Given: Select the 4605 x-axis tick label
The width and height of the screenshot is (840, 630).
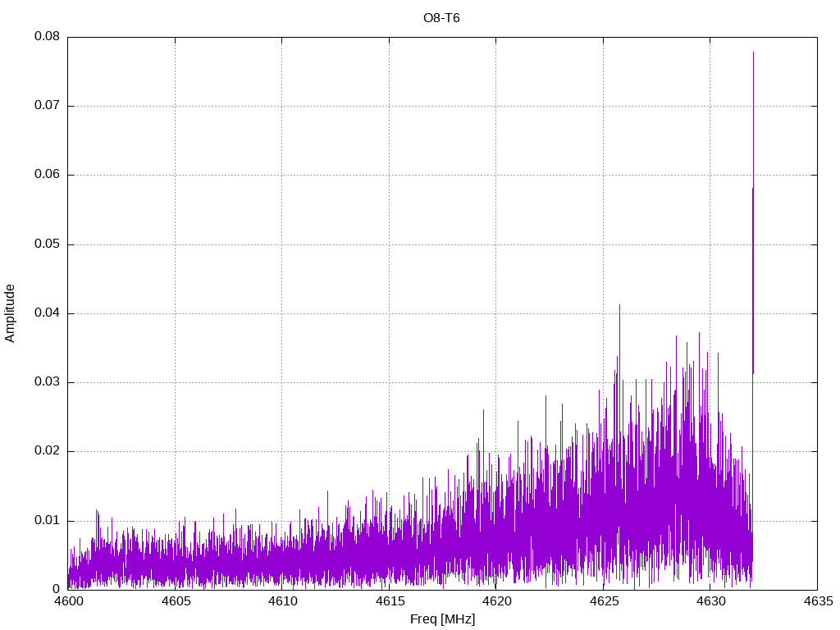Looking at the screenshot, I should click(x=175, y=603).
